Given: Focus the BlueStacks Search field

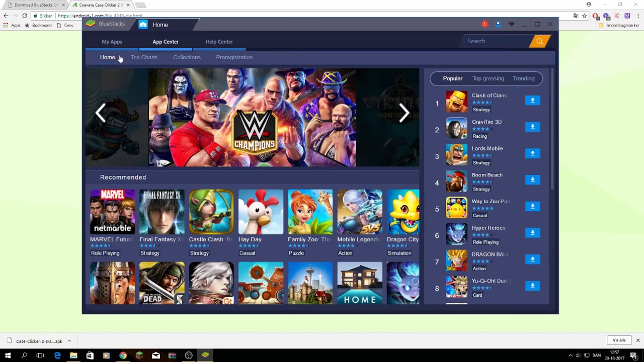Looking at the screenshot, I should tap(496, 41).
